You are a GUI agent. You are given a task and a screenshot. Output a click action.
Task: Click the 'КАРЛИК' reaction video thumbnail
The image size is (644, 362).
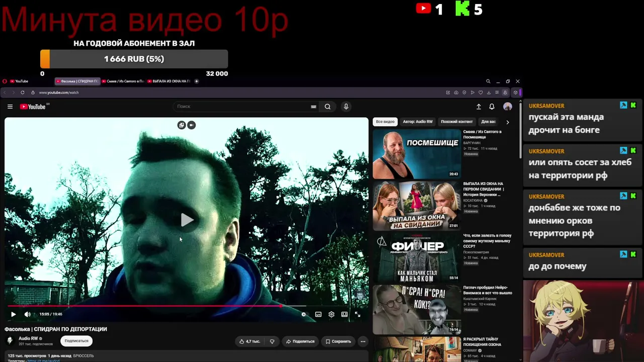click(x=417, y=309)
